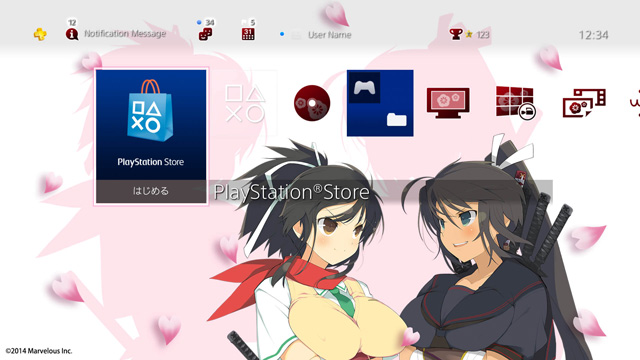The image size is (640, 360).
Task: Open the What's New shapes tile
Action: click(x=245, y=103)
